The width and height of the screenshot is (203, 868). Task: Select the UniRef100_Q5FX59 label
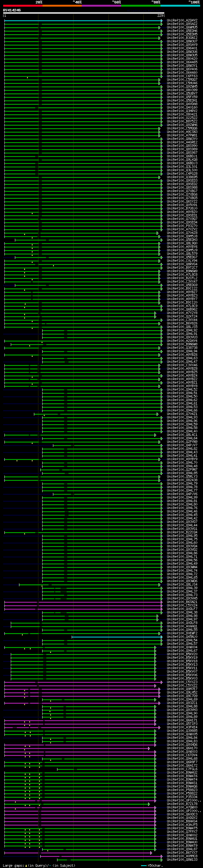182,97
